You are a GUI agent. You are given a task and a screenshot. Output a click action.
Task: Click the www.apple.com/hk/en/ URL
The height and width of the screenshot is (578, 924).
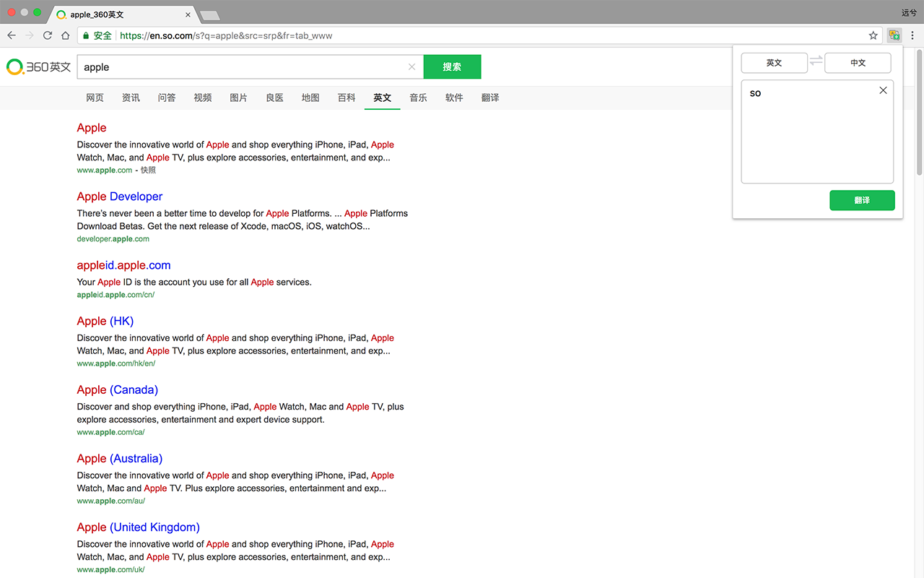click(116, 363)
